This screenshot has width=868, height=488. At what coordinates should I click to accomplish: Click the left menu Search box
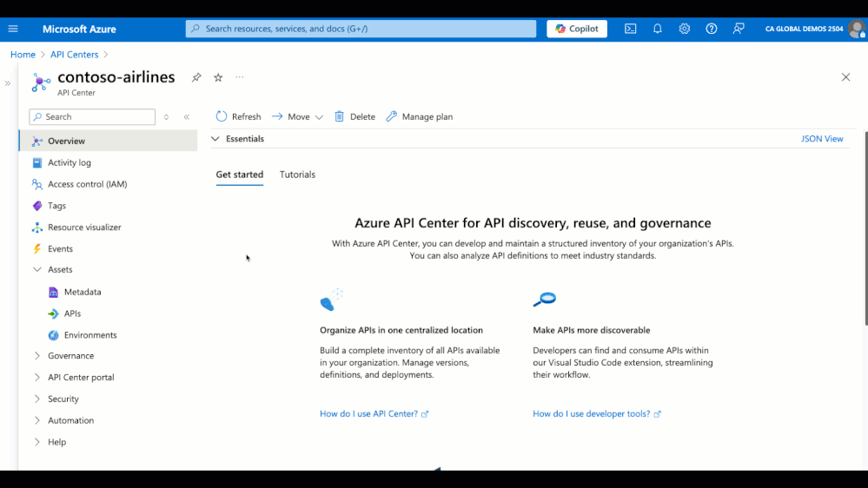pyautogui.click(x=92, y=116)
